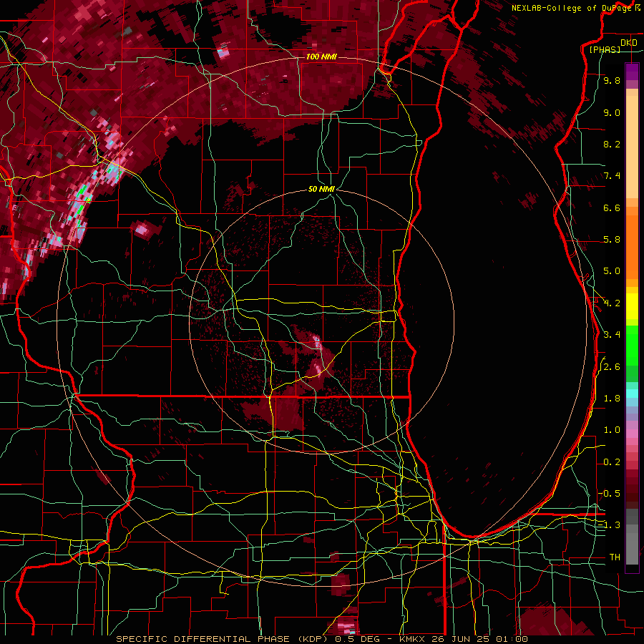The width and height of the screenshot is (644, 644).
Task: Click the 4.2 value on the color scale
Action: pyautogui.click(x=612, y=303)
